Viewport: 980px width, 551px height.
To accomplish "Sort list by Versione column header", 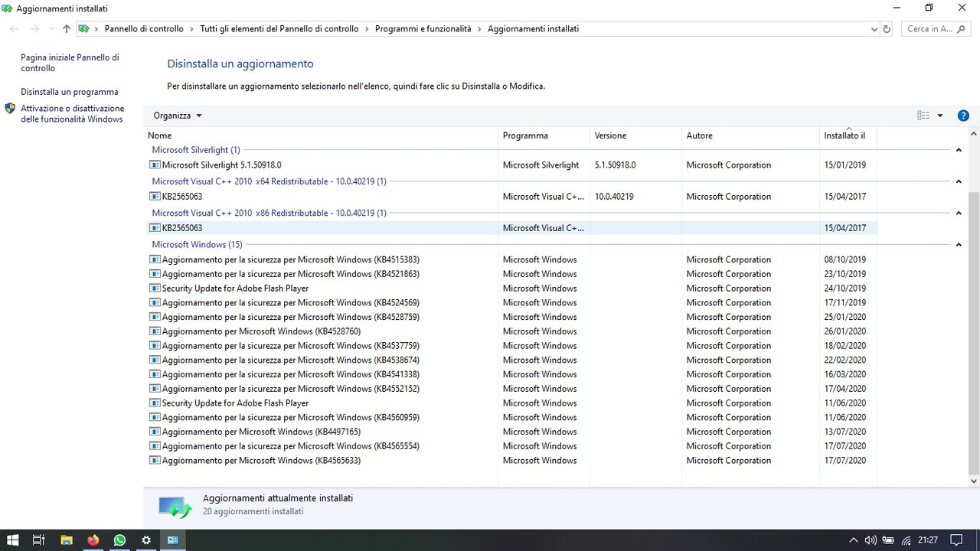I will pos(635,135).
